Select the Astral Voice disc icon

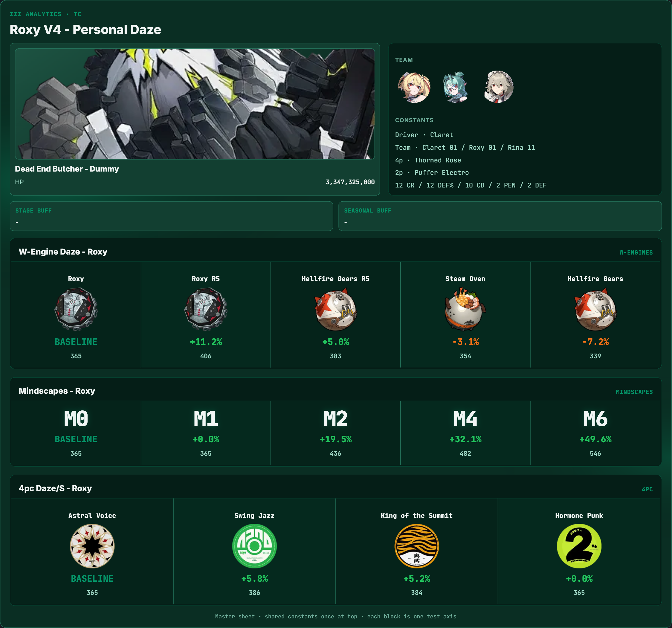(x=92, y=546)
